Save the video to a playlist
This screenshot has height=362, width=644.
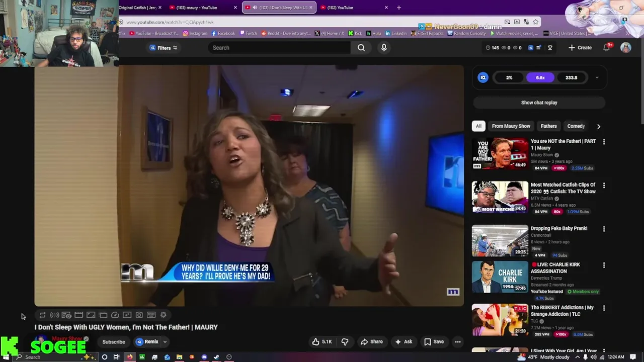click(x=434, y=342)
